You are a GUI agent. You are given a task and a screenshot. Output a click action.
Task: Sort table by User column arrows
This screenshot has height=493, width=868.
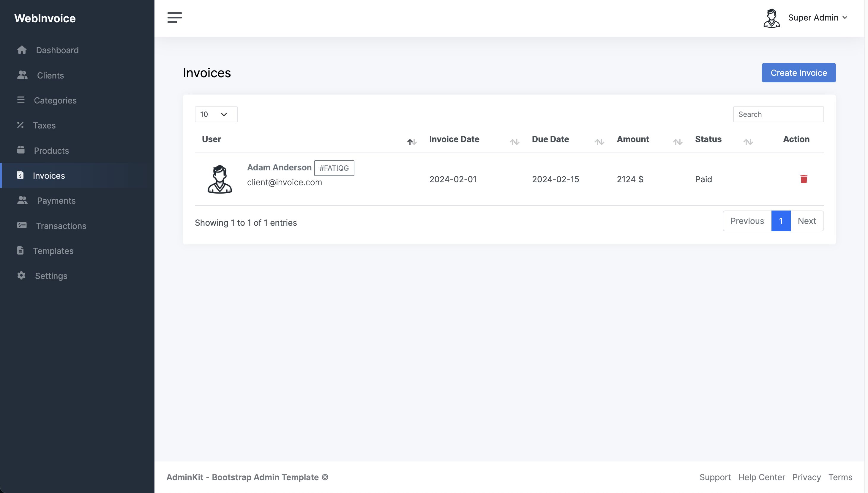pyautogui.click(x=412, y=142)
